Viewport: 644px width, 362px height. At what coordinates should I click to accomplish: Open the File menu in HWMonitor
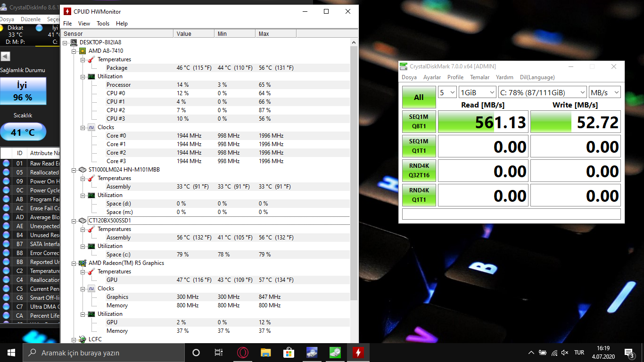pos(67,24)
